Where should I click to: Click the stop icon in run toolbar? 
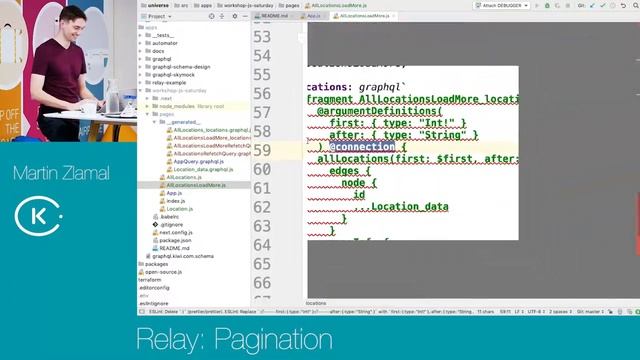(567, 6)
